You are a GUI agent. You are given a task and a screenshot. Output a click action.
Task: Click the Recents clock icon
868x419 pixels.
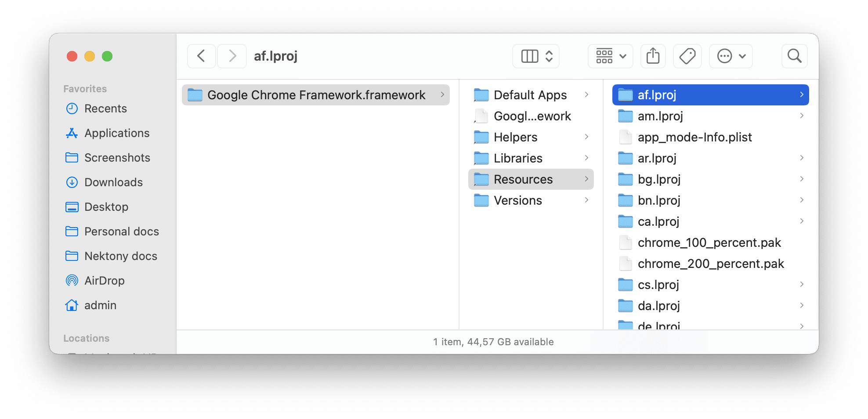pyautogui.click(x=72, y=108)
